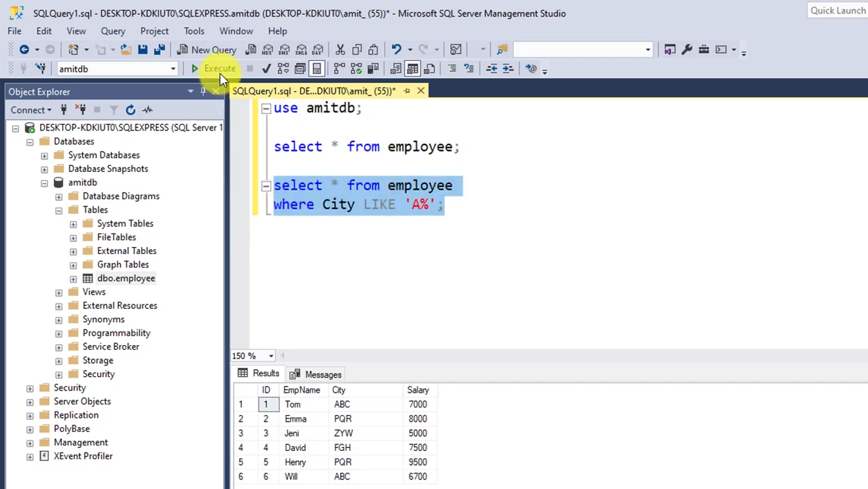Select the Display Estimated Execution Plan icon
868x489 pixels.
tap(283, 68)
